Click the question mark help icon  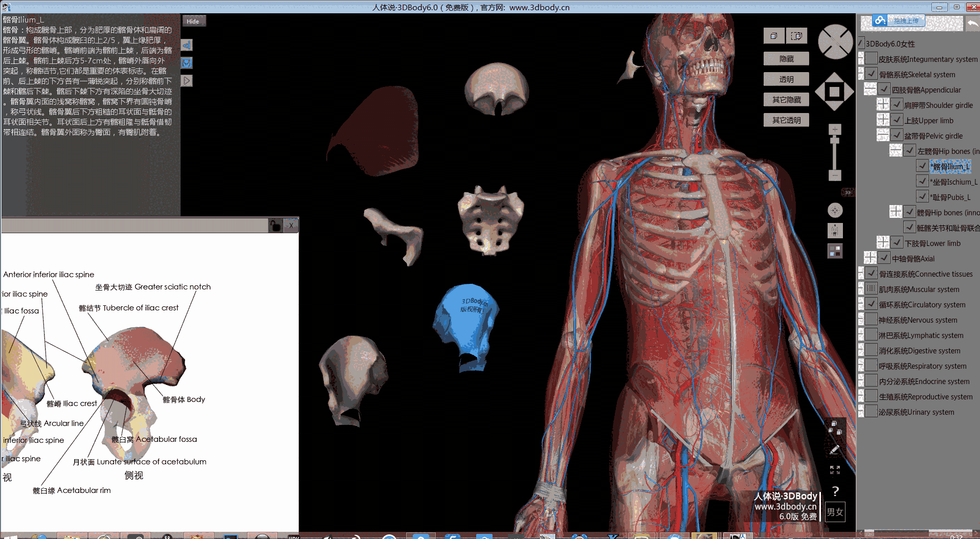835,491
